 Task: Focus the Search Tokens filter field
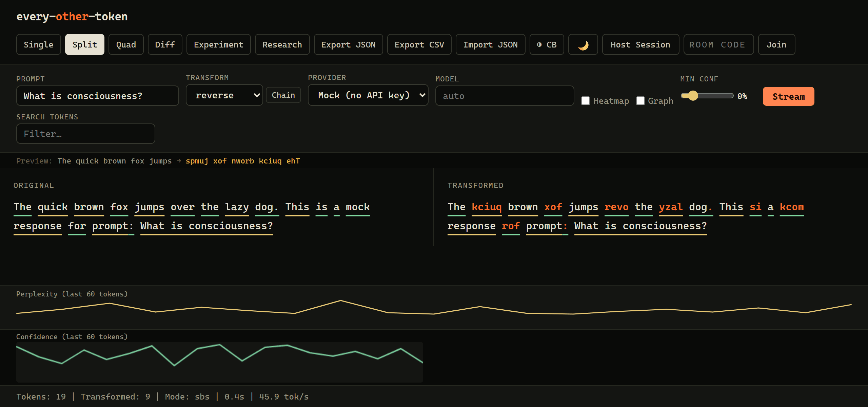(x=85, y=134)
